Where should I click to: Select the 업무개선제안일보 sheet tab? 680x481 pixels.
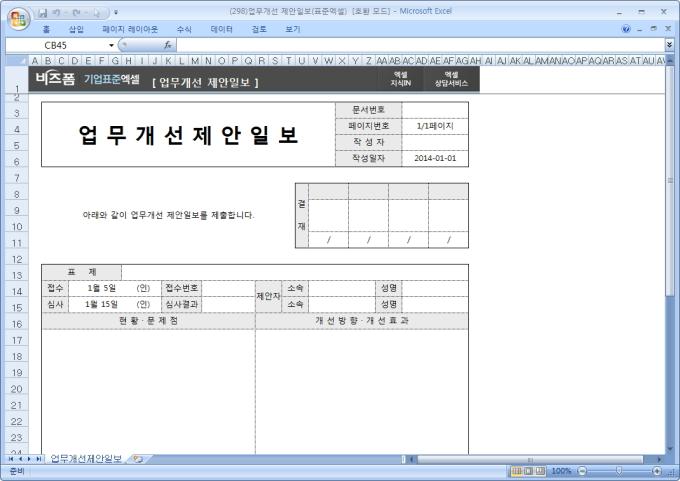tap(86, 459)
